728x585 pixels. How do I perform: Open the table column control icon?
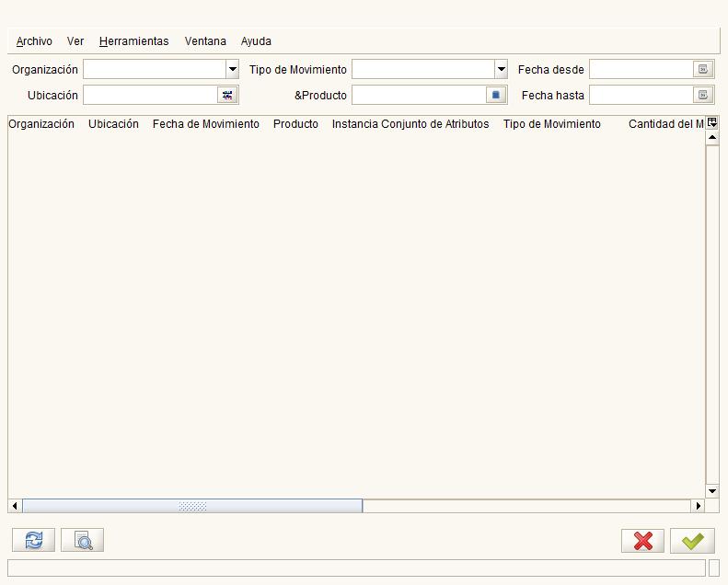click(x=711, y=123)
